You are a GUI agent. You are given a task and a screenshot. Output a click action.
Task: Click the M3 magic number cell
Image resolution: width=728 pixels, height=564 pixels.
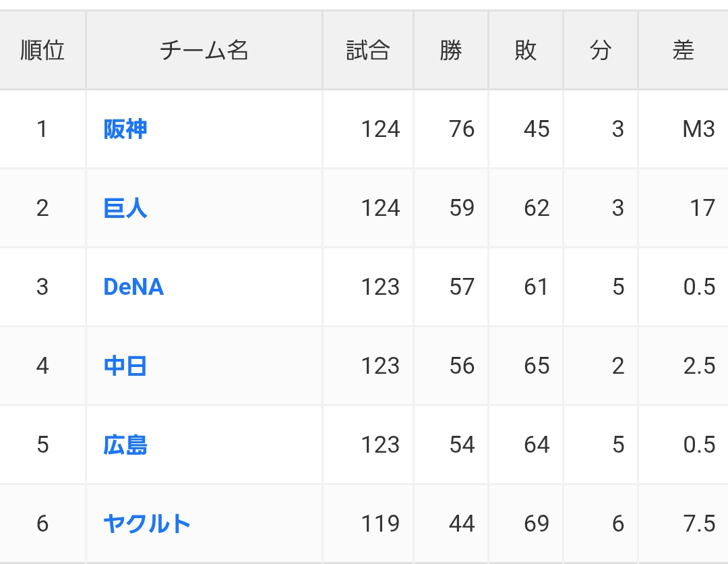pos(698,129)
